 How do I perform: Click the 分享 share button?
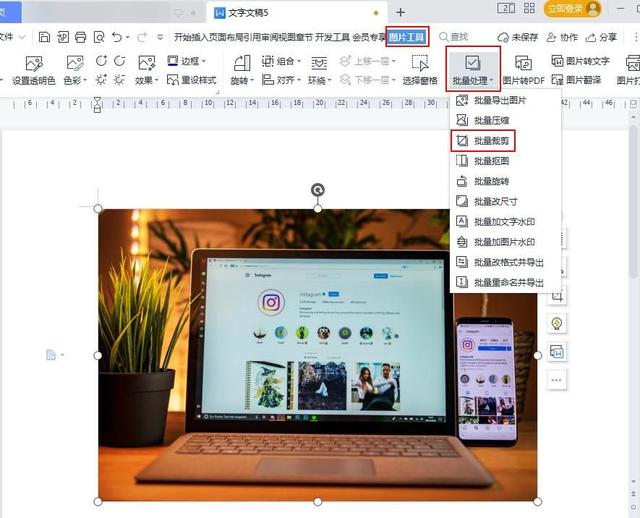click(601, 37)
